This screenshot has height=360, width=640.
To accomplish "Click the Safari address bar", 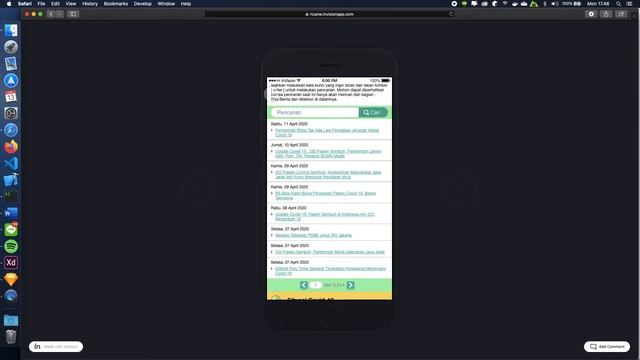I will (x=329, y=14).
